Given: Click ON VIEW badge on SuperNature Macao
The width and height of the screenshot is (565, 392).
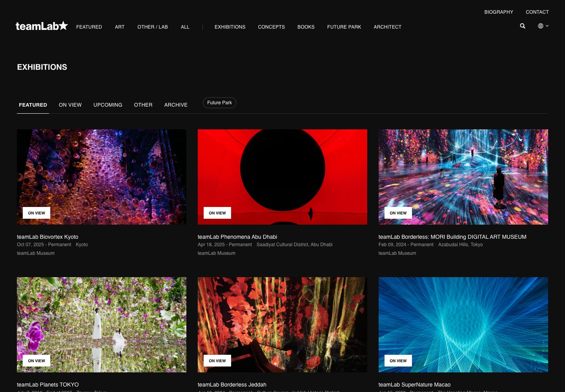Looking at the screenshot, I should (398, 361).
